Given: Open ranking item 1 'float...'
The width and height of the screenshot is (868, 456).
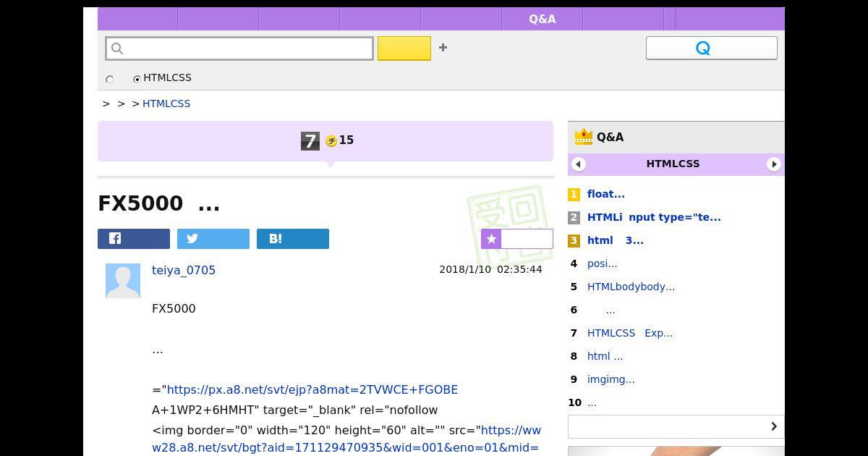Looking at the screenshot, I should tap(606, 194).
